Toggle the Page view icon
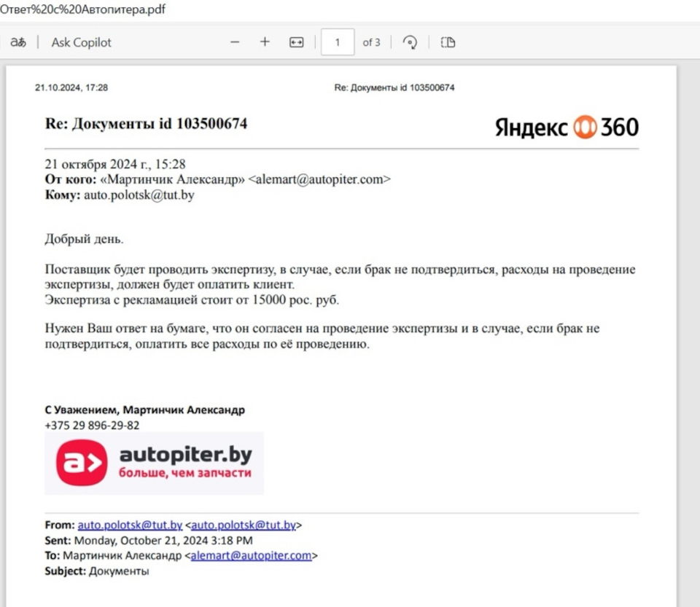Image resolution: width=700 pixels, height=607 pixels. coord(448,42)
